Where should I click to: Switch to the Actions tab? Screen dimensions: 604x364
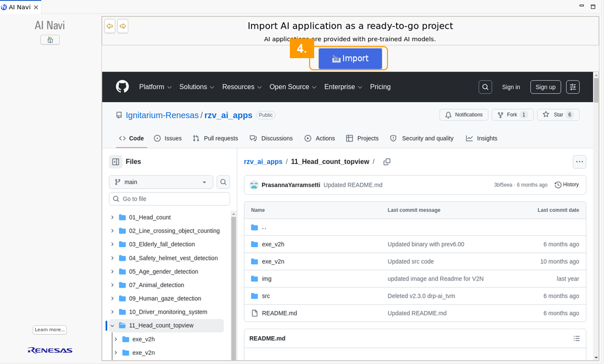click(320, 139)
